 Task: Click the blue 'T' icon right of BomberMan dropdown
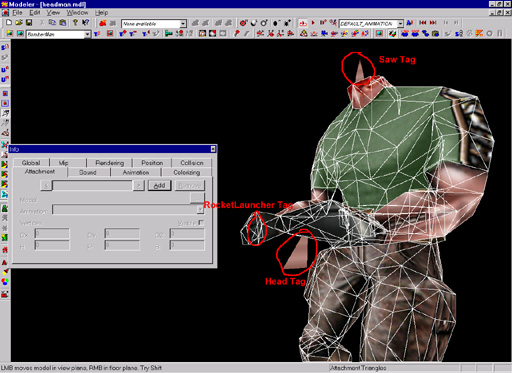point(97,34)
